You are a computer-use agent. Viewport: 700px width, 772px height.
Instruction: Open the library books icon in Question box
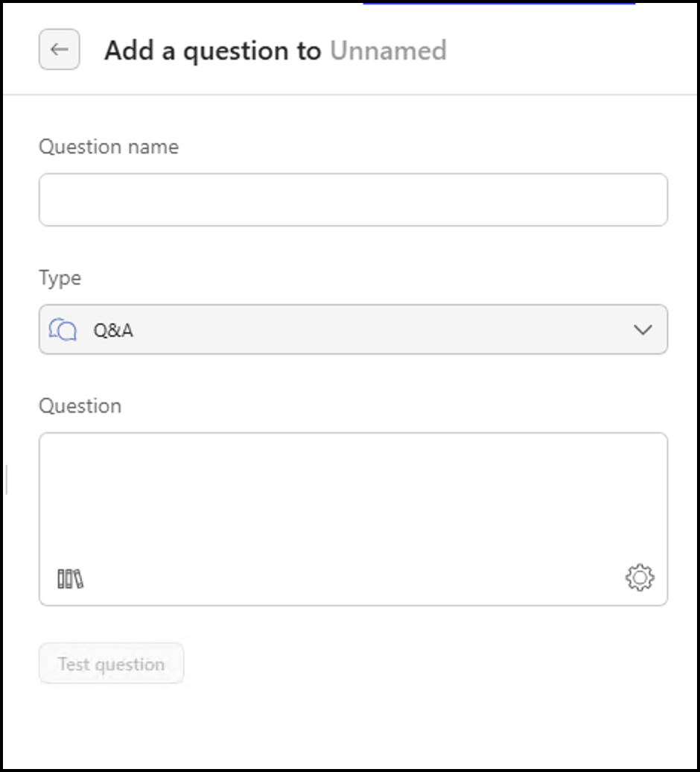(x=71, y=578)
